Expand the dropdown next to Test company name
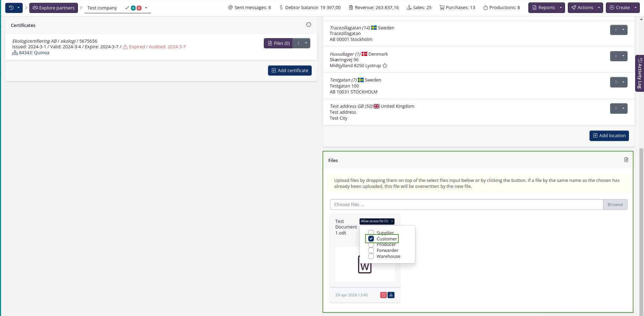This screenshot has width=644, height=316. pos(146,7)
